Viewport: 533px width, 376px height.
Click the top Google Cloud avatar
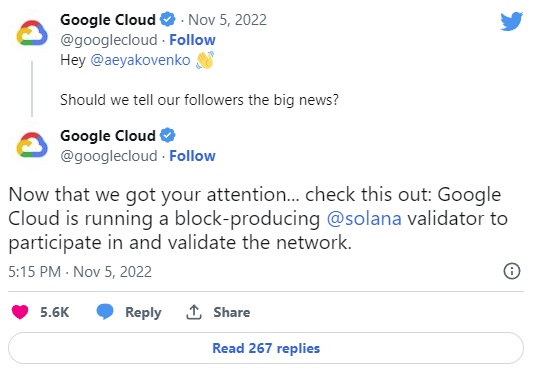[x=32, y=33]
